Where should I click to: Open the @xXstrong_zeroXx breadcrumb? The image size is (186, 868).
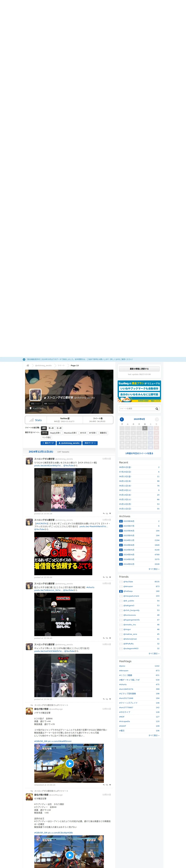[x=44, y=365]
